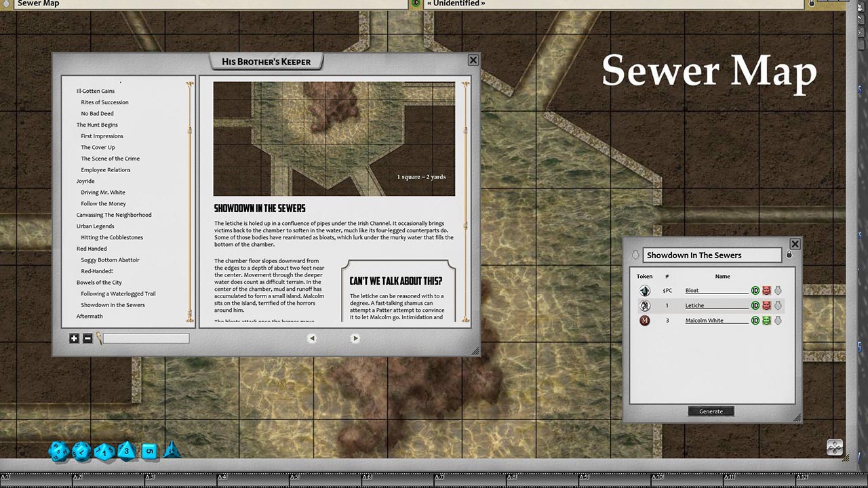
Task: Click the image toggle icon in the bottom-right corner
Action: click(x=834, y=447)
